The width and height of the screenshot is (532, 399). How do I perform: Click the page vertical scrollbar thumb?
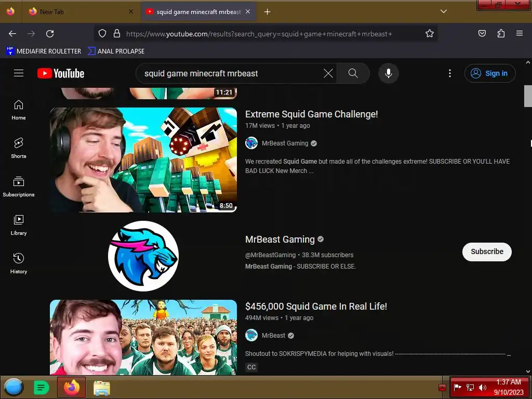coord(528,96)
